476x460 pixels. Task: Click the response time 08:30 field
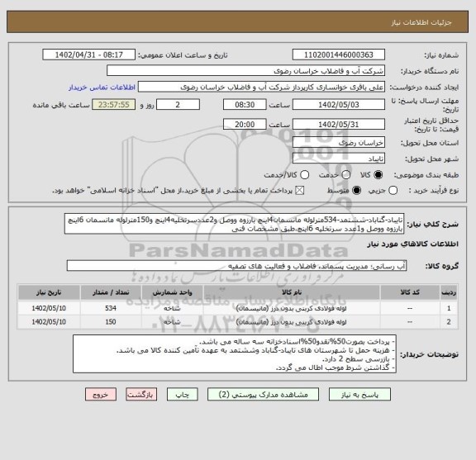coord(245,105)
